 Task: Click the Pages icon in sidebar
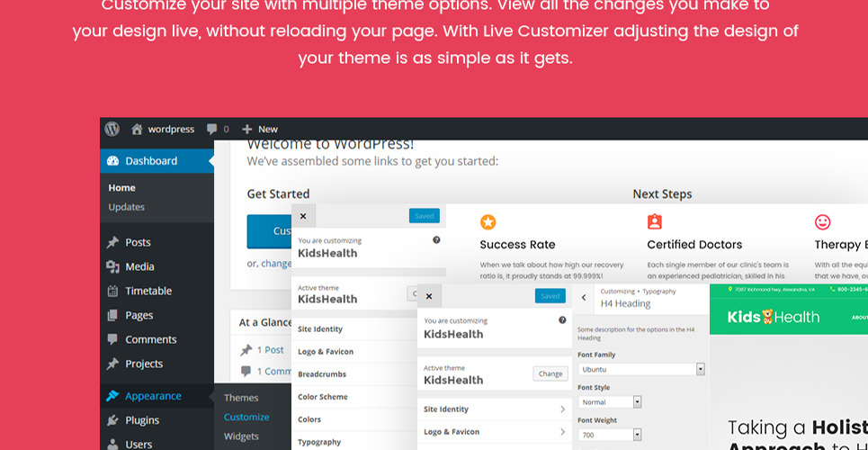tap(113, 315)
